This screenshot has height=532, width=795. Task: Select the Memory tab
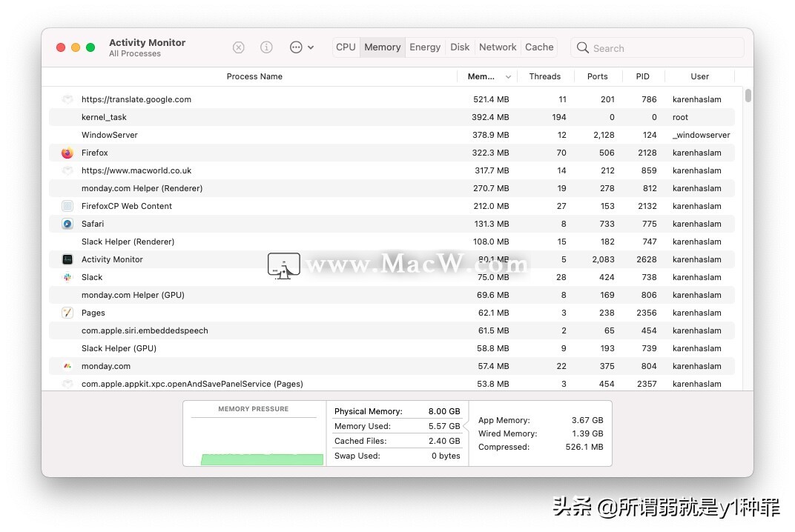tap(382, 47)
